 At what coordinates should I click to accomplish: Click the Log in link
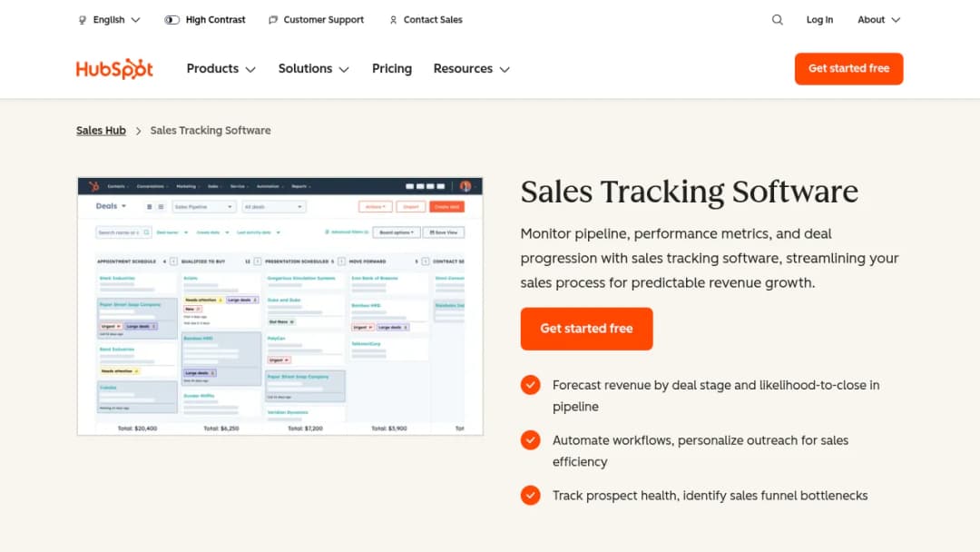(x=819, y=20)
